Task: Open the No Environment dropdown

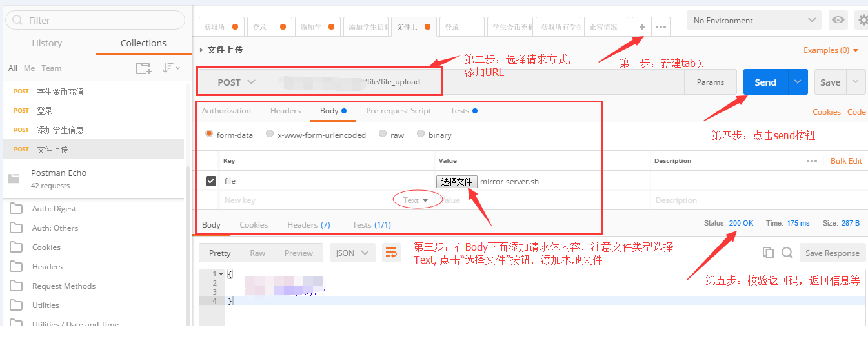Action: 754,20
